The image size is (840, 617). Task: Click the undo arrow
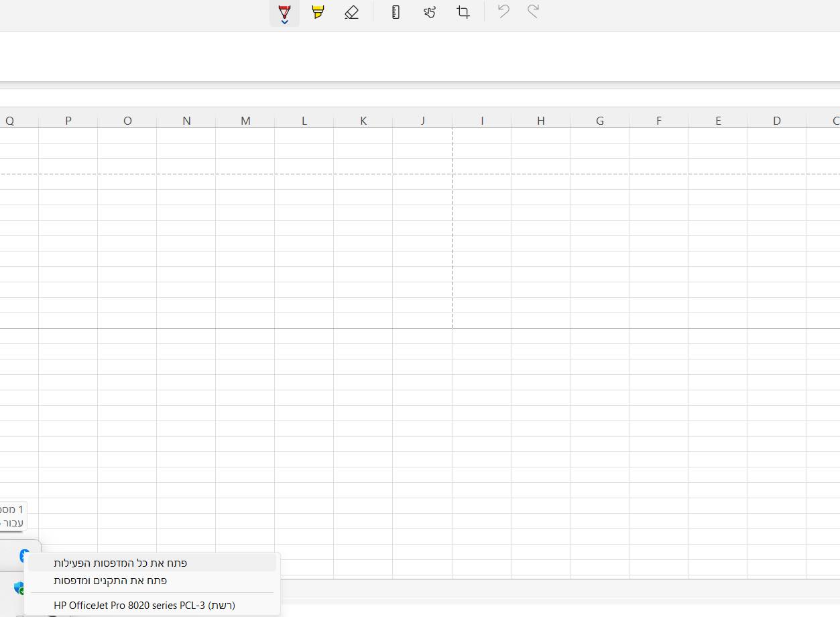coord(503,11)
